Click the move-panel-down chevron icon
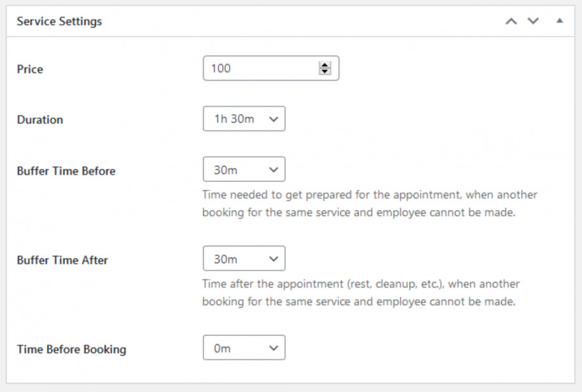The width and height of the screenshot is (582, 392). pyautogui.click(x=533, y=21)
